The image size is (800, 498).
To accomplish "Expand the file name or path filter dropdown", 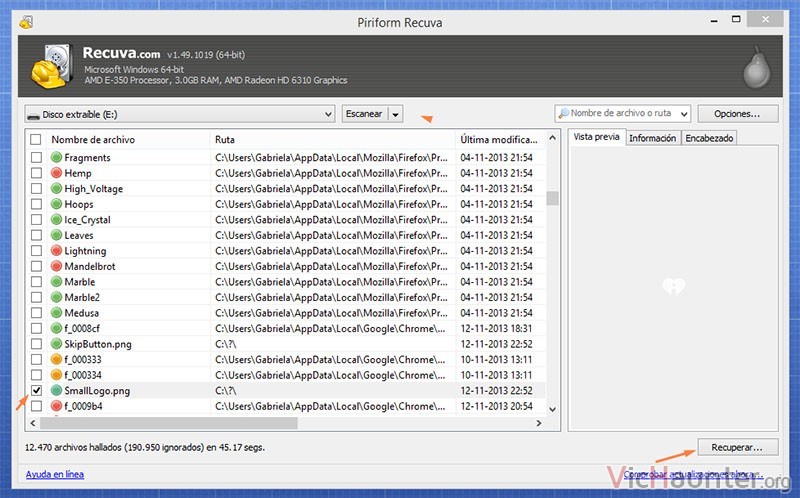I will coord(684,114).
